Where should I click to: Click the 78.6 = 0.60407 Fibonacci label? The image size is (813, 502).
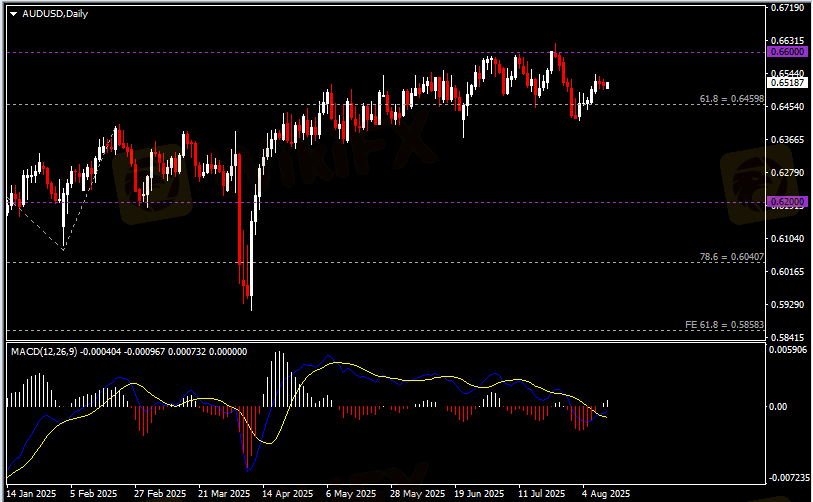pyautogui.click(x=731, y=257)
